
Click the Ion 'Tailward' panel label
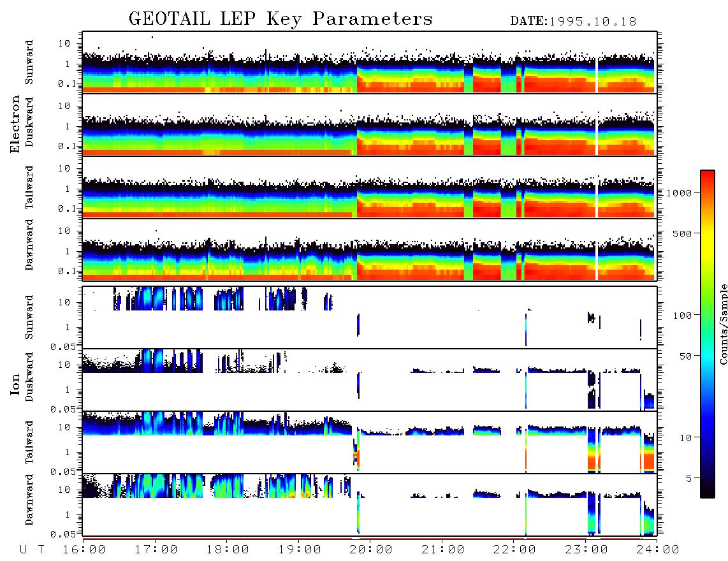[x=29, y=442]
